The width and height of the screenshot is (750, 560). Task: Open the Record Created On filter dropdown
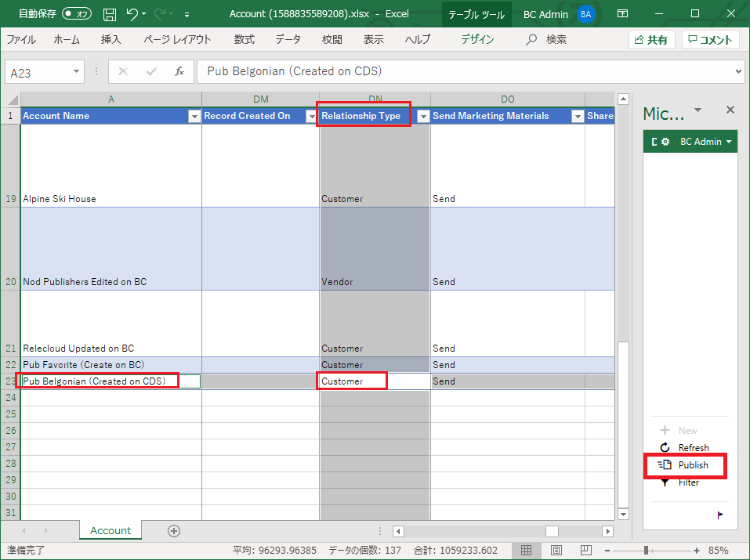click(x=311, y=116)
